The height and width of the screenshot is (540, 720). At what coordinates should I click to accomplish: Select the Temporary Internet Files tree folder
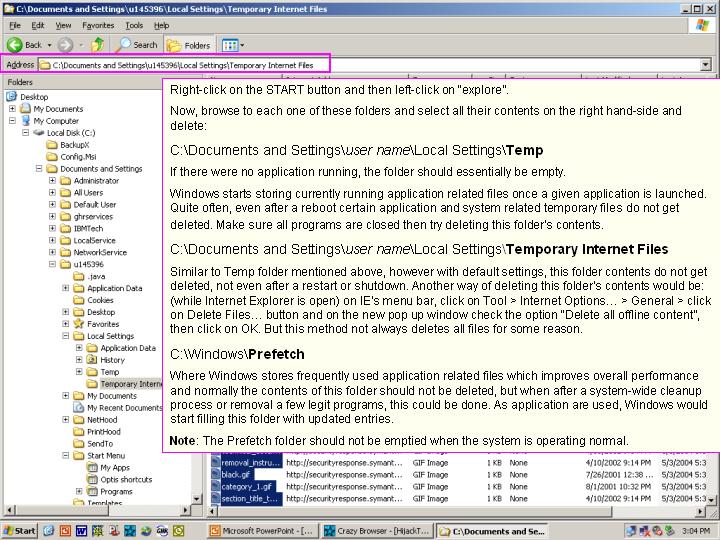coord(130,384)
